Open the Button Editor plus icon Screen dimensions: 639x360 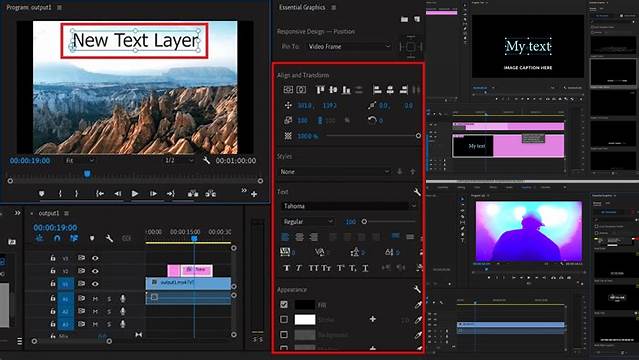254,194
